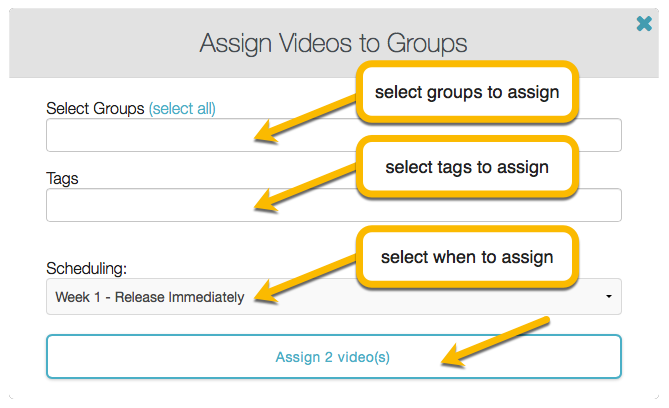Click the 'Scheduling:' label
This screenshot has height=408, width=669.
point(87,268)
